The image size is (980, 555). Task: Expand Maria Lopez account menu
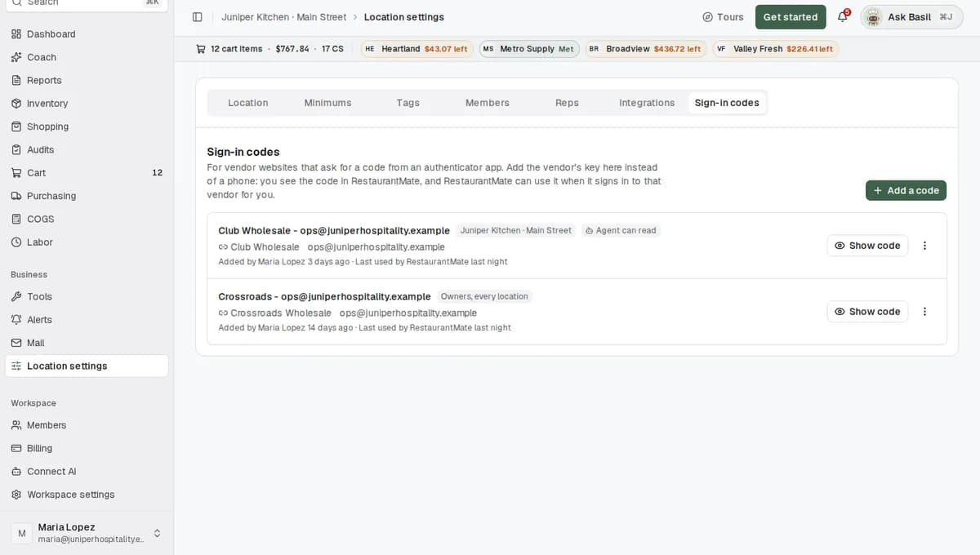[x=87, y=533]
